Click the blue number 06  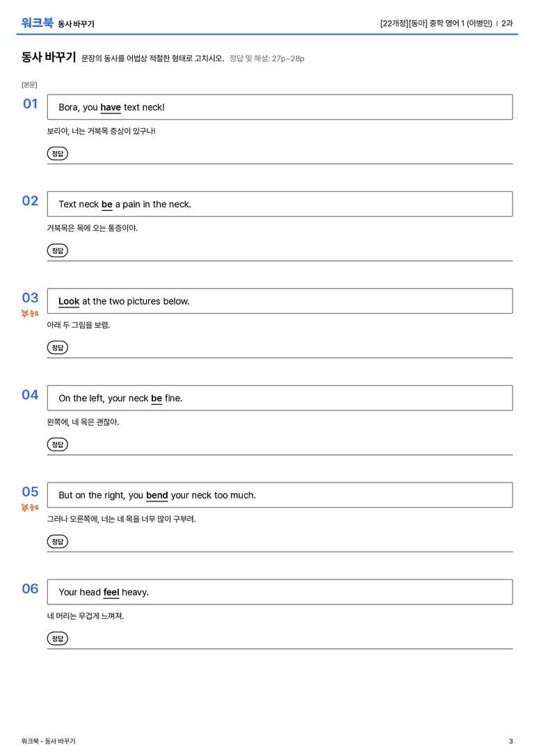pos(30,588)
